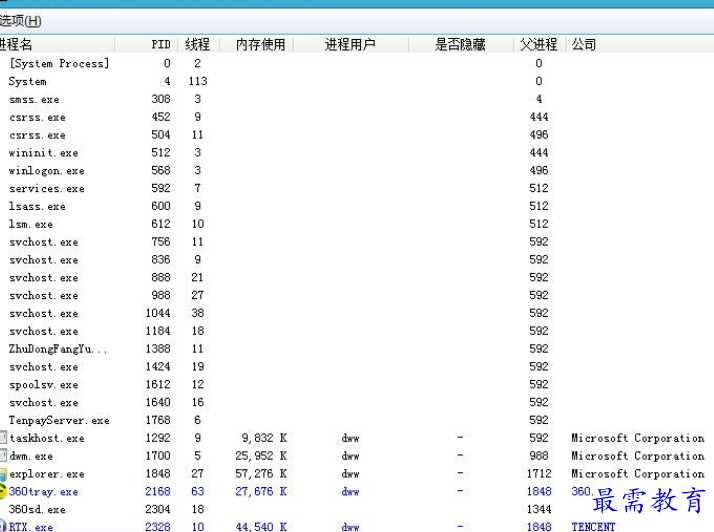
Task: Click thread count 113 for System
Action: coord(198,81)
